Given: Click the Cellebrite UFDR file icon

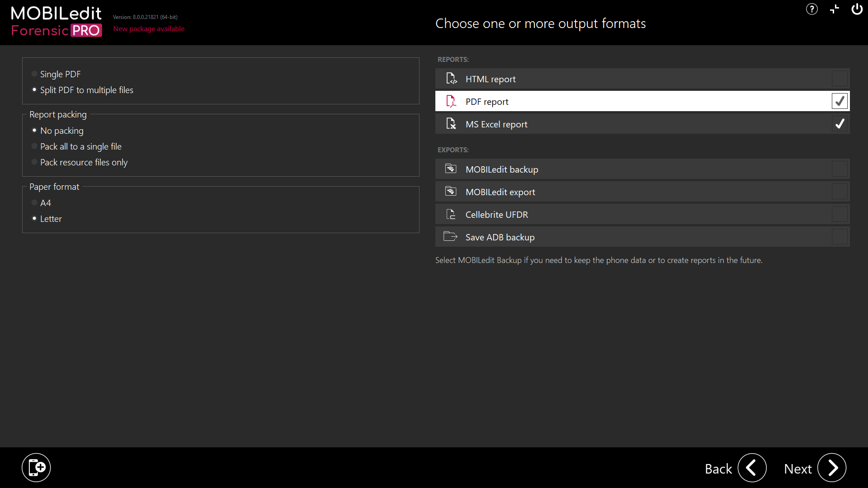Looking at the screenshot, I should [451, 214].
